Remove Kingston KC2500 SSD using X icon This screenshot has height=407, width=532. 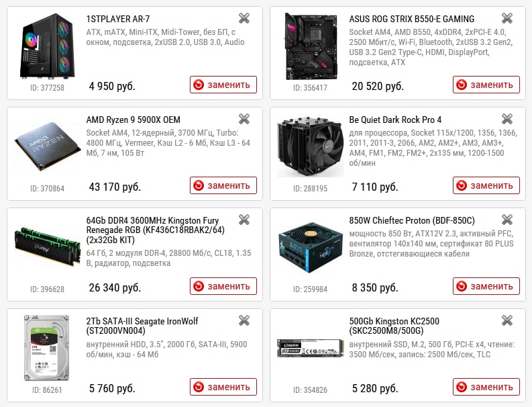click(507, 320)
